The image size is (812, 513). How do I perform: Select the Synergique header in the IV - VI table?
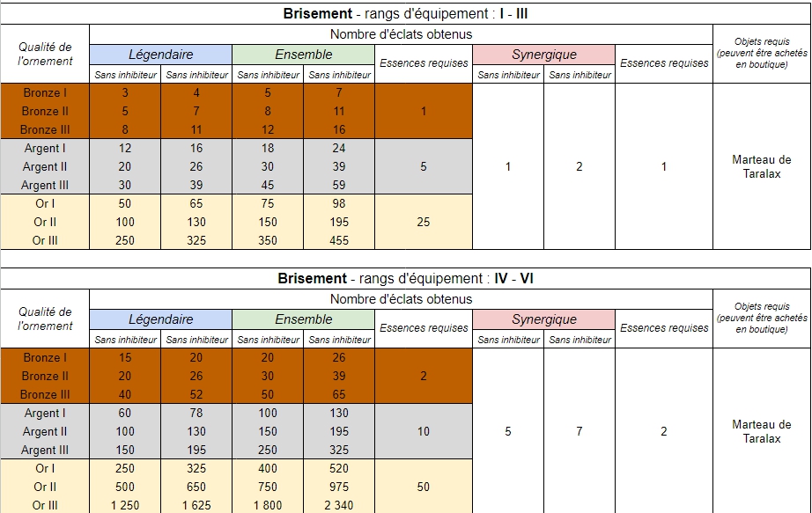pyautogui.click(x=543, y=319)
